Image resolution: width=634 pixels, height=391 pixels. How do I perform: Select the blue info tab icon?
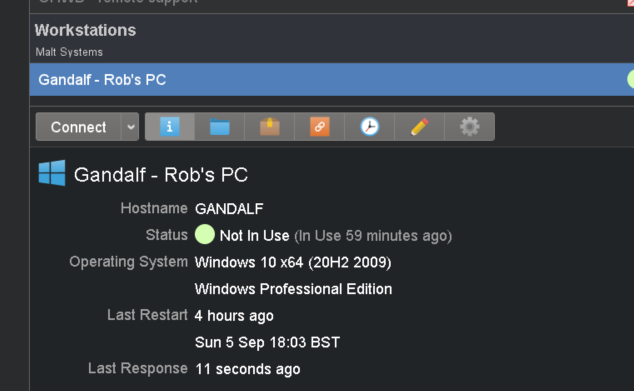[170, 127]
